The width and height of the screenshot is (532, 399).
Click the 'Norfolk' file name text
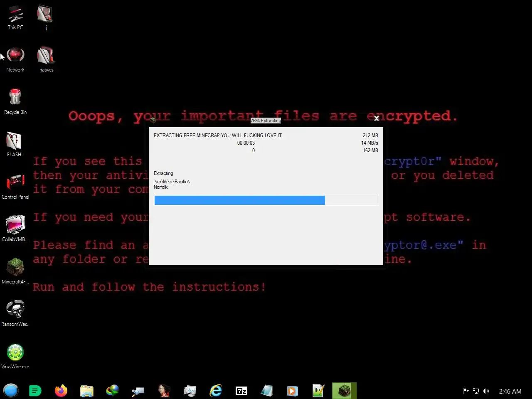(x=160, y=187)
